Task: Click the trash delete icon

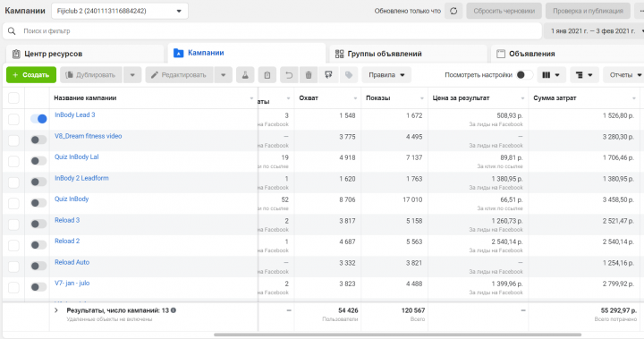Action: [309, 75]
